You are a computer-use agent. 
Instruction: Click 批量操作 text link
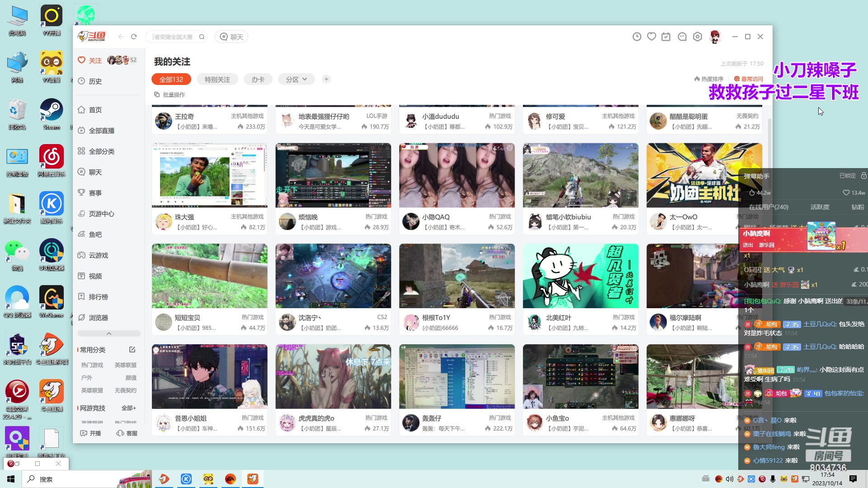[x=174, y=95]
